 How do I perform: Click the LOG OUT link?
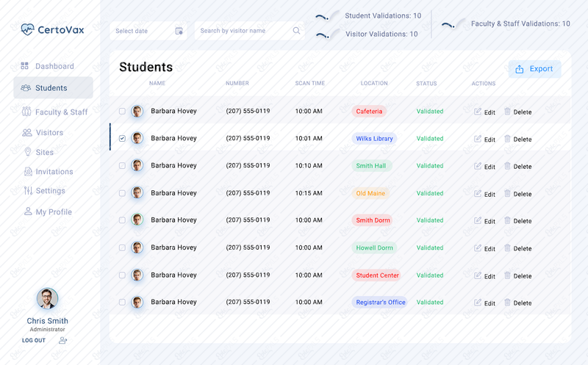34,340
